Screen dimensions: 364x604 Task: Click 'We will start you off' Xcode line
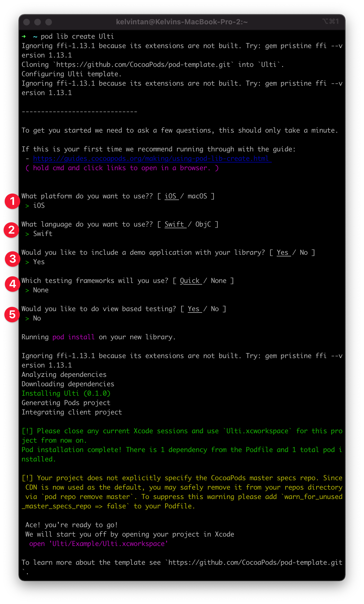click(x=130, y=534)
